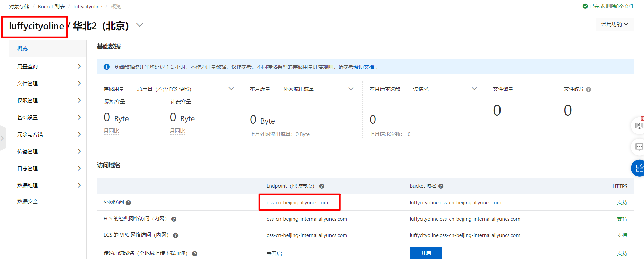Screen dimensions: 644x259
Task: Open the 外网流出流量 dropdown
Action: pos(316,89)
